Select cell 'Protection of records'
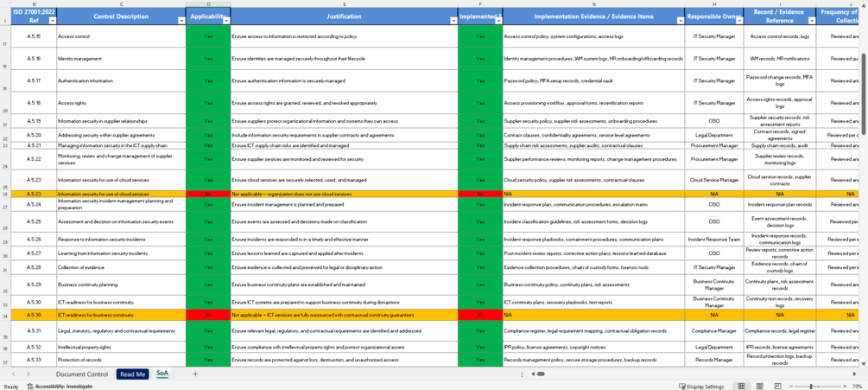 click(121, 360)
